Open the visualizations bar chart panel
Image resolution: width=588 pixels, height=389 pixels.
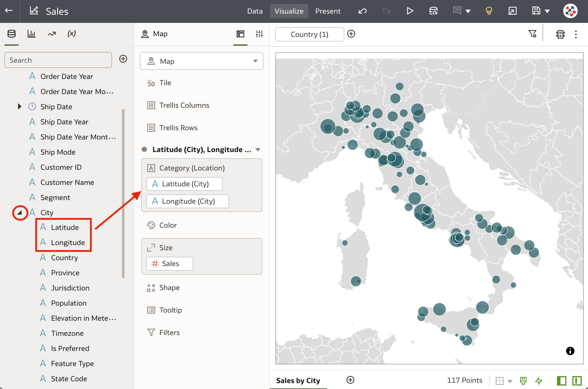(x=31, y=34)
